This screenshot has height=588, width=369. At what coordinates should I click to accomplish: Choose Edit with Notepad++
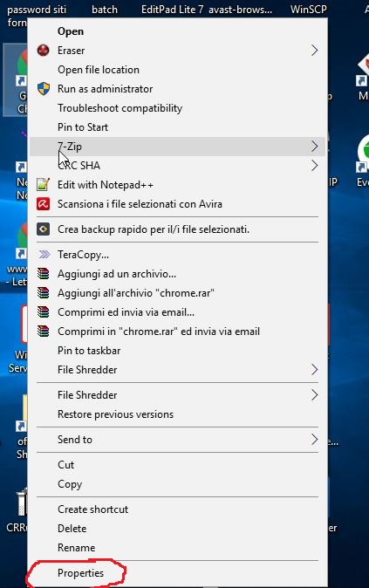click(105, 185)
